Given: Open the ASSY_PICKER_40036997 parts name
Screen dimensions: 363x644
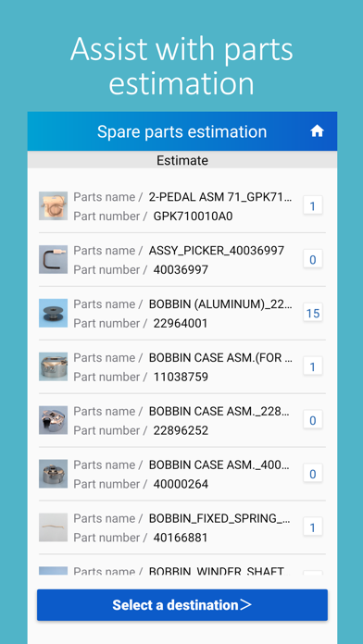Looking at the screenshot, I should pyautogui.click(x=217, y=251).
